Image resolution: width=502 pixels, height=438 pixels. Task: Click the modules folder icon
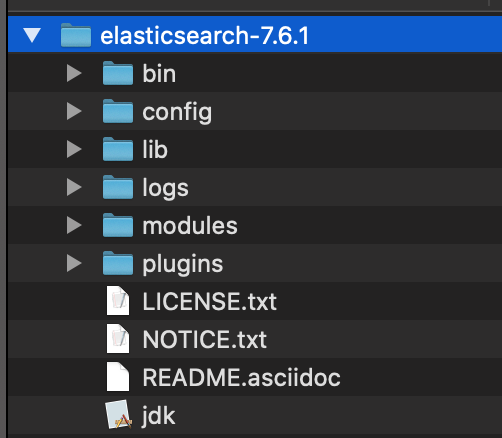(118, 225)
